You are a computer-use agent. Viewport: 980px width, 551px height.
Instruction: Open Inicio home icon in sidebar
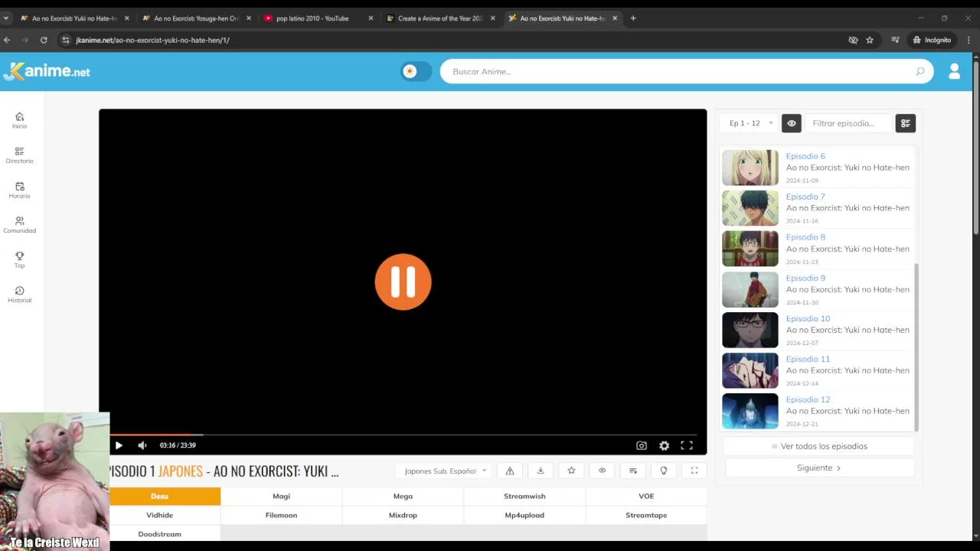[x=19, y=120]
